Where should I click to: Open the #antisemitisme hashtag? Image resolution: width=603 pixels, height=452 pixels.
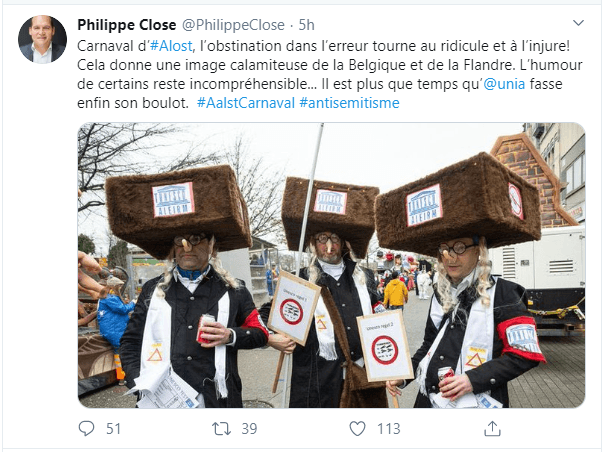[349, 103]
